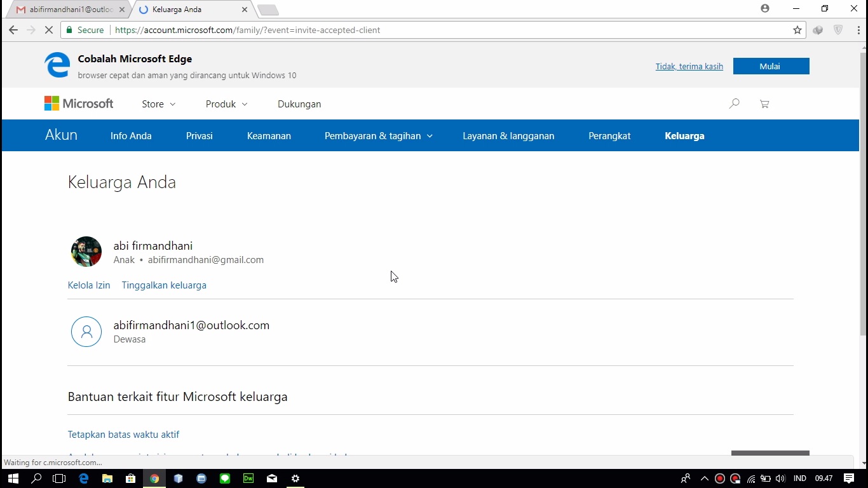The height and width of the screenshot is (488, 868).
Task: Open Windows taskbar search
Action: tap(36, 478)
